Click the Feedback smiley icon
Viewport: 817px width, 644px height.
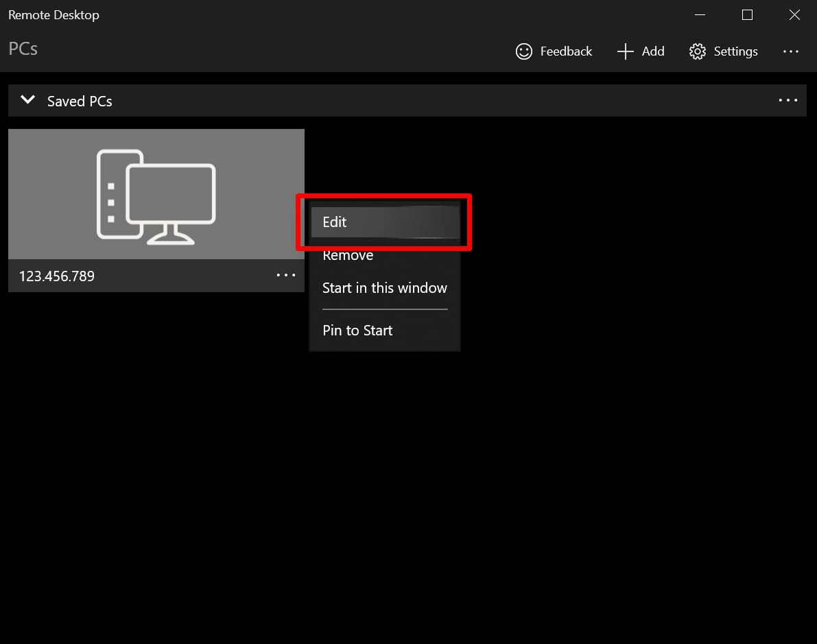click(x=523, y=51)
